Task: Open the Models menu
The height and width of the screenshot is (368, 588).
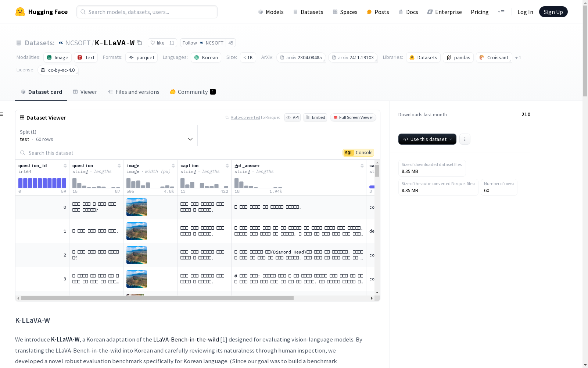Action: click(x=271, y=12)
